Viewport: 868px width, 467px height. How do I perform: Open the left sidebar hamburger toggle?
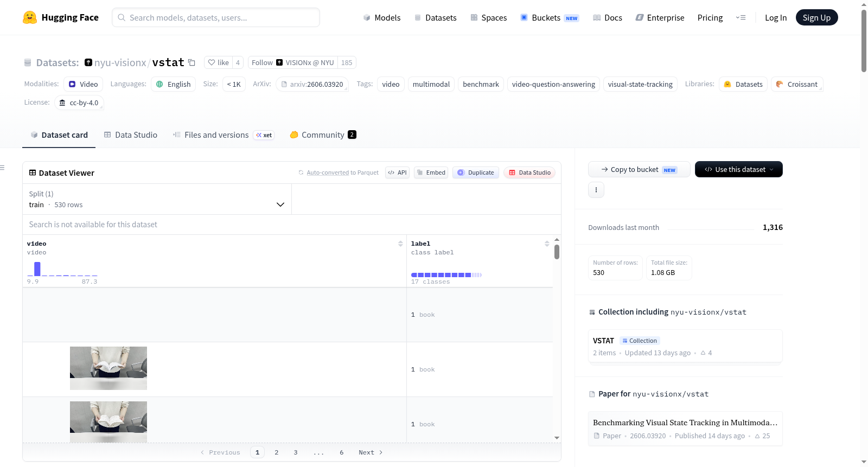pos(2,168)
